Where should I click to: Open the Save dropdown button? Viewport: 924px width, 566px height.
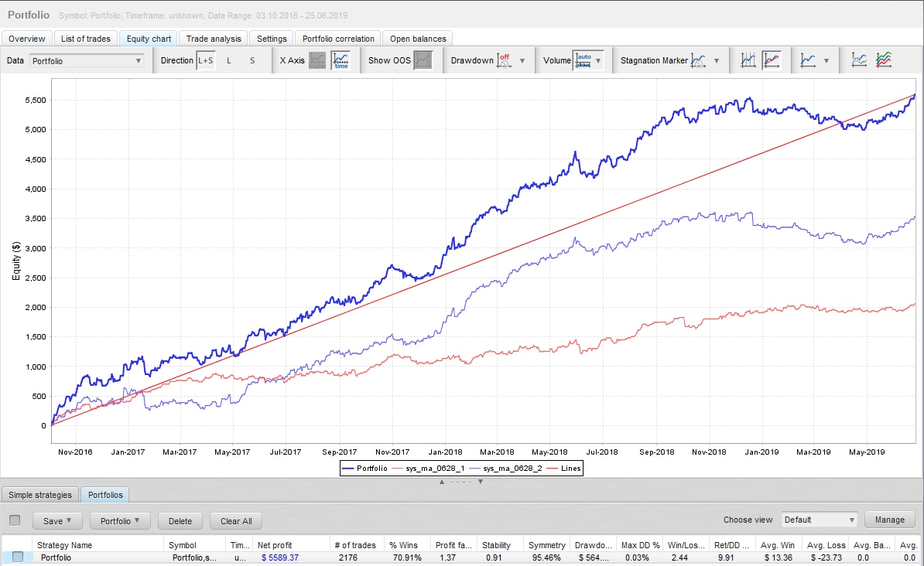click(x=57, y=520)
